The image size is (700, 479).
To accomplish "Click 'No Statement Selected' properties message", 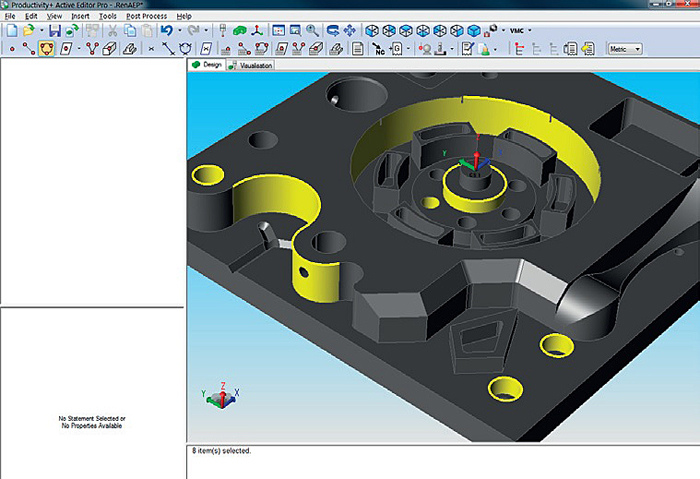I will pos(92,422).
